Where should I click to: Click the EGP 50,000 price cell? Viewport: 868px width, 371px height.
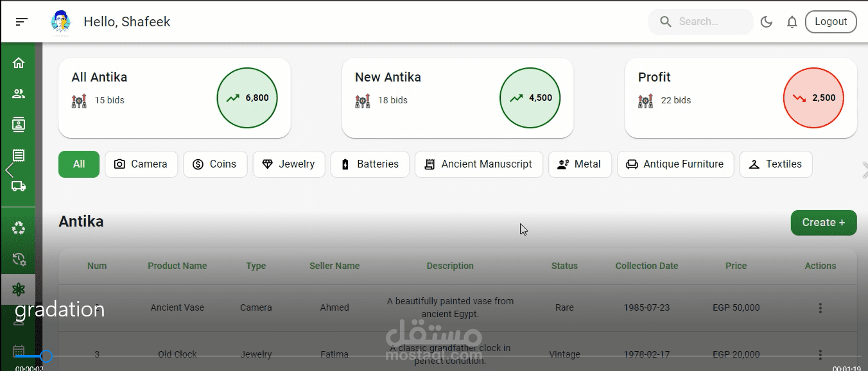736,307
